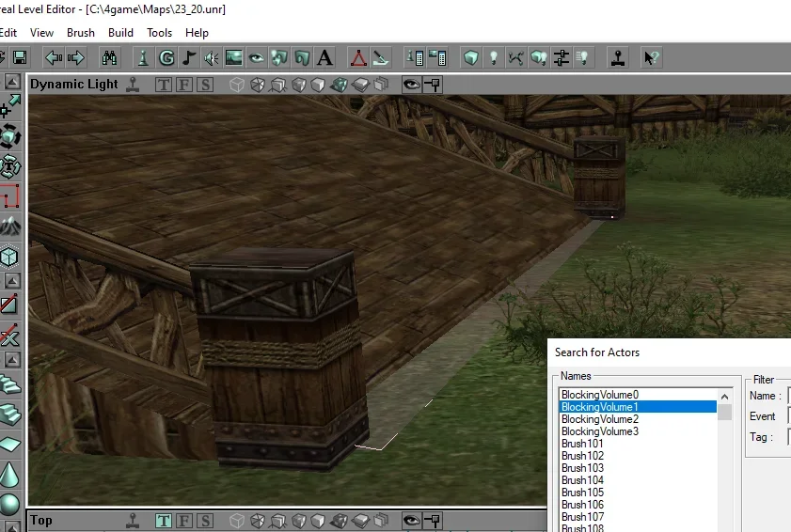Open the 2D Shape Editor triangle icon
The width and height of the screenshot is (791, 532).
point(358,57)
